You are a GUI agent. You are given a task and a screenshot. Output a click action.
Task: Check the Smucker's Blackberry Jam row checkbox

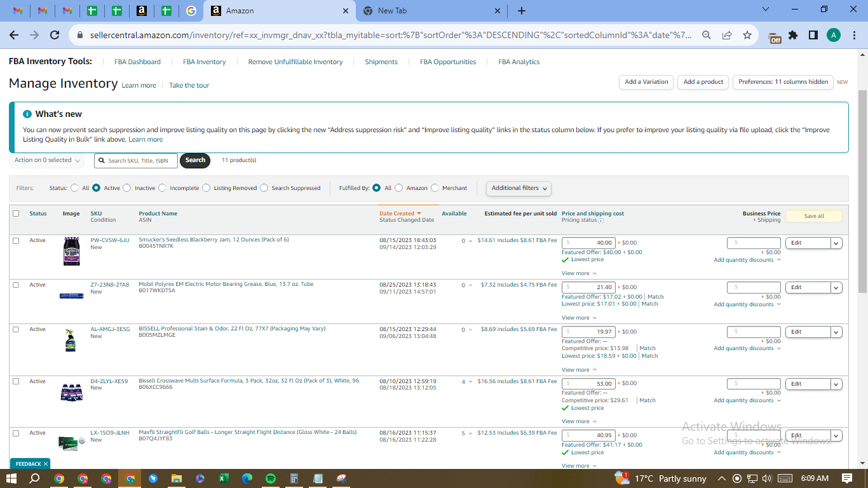16,241
